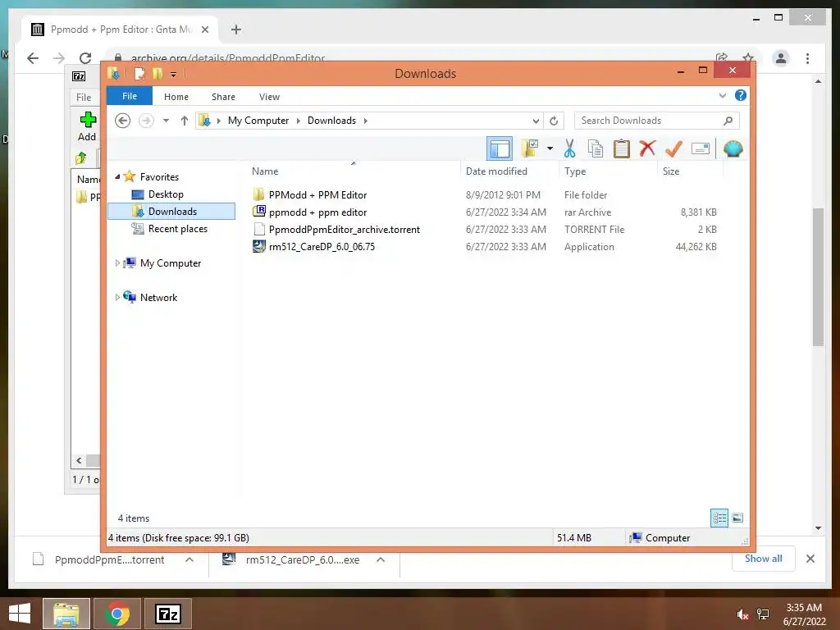This screenshot has height=630, width=840.
Task: Open Chrome profile avatar button
Action: point(781,58)
